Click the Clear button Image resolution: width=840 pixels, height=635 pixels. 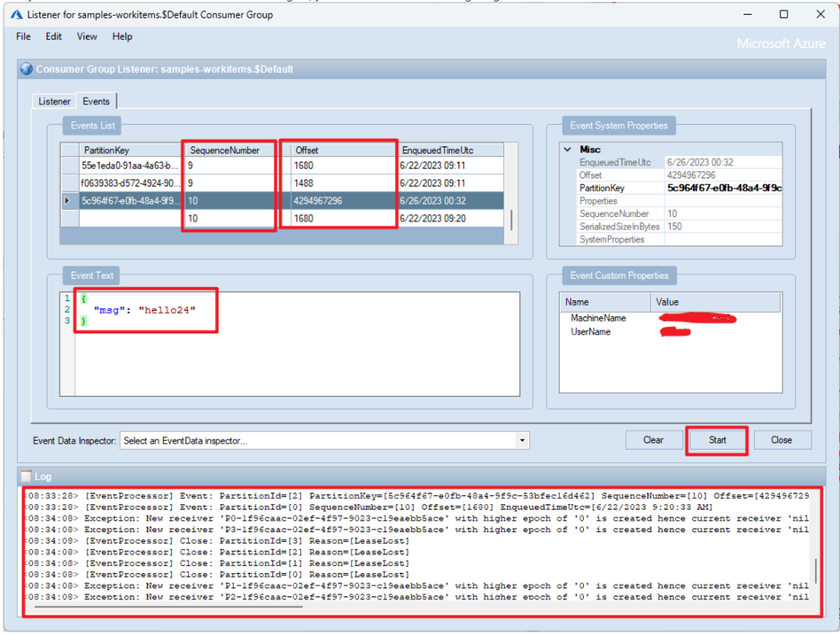(653, 440)
